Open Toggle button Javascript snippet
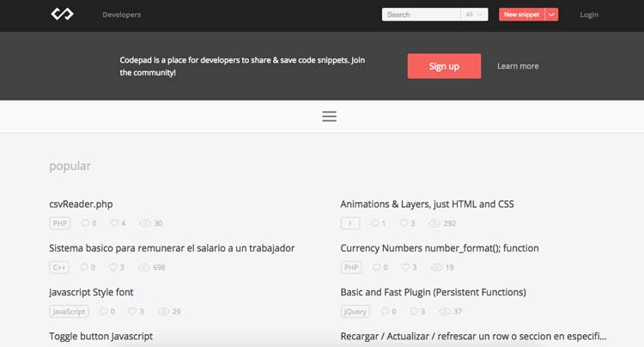The height and width of the screenshot is (347, 644). tap(100, 337)
